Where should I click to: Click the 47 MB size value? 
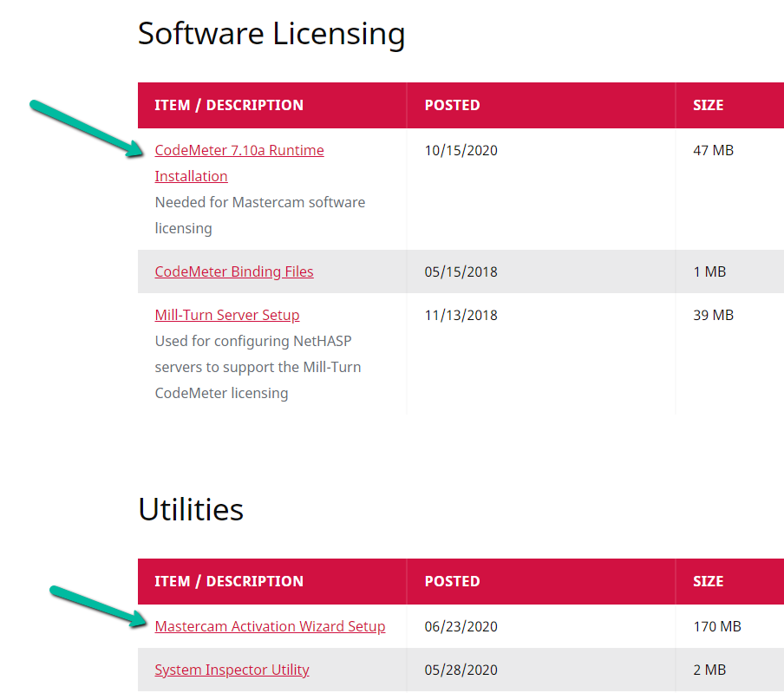(713, 151)
